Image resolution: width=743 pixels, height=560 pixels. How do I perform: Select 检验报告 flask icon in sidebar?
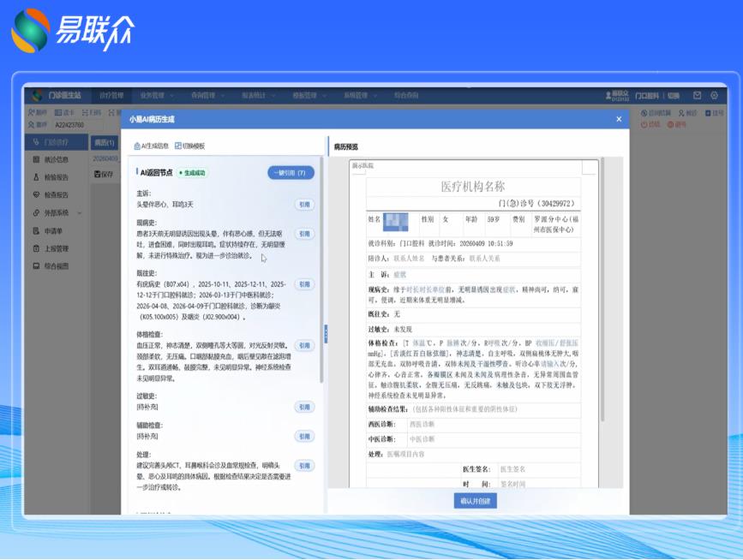point(36,177)
